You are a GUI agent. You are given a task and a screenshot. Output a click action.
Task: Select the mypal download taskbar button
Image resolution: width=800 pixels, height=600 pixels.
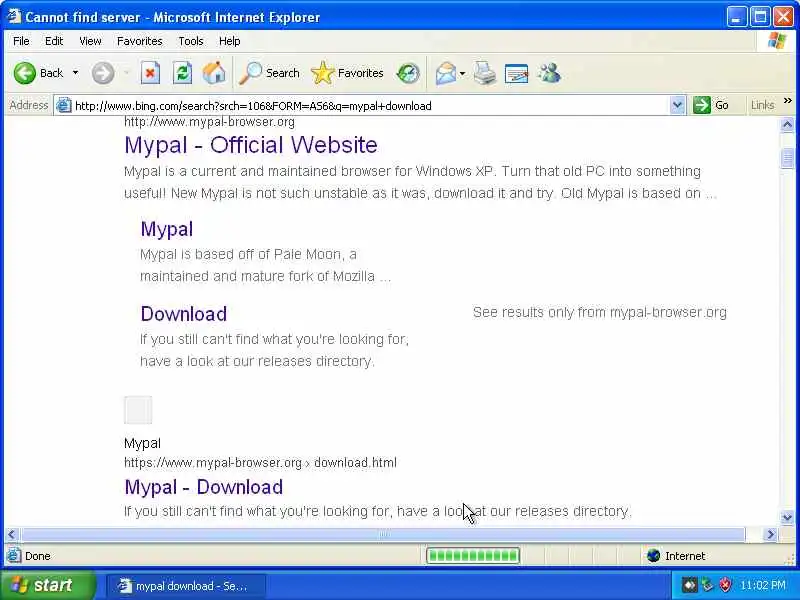coord(186,586)
